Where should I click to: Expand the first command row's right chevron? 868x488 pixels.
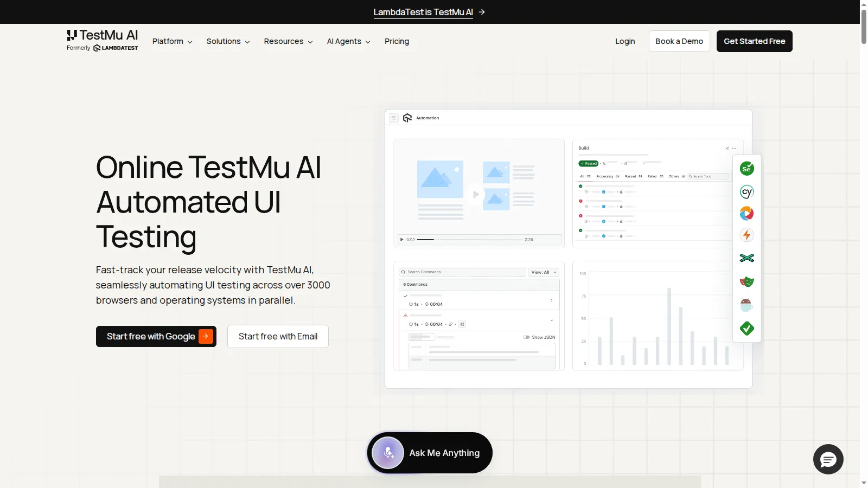(552, 300)
